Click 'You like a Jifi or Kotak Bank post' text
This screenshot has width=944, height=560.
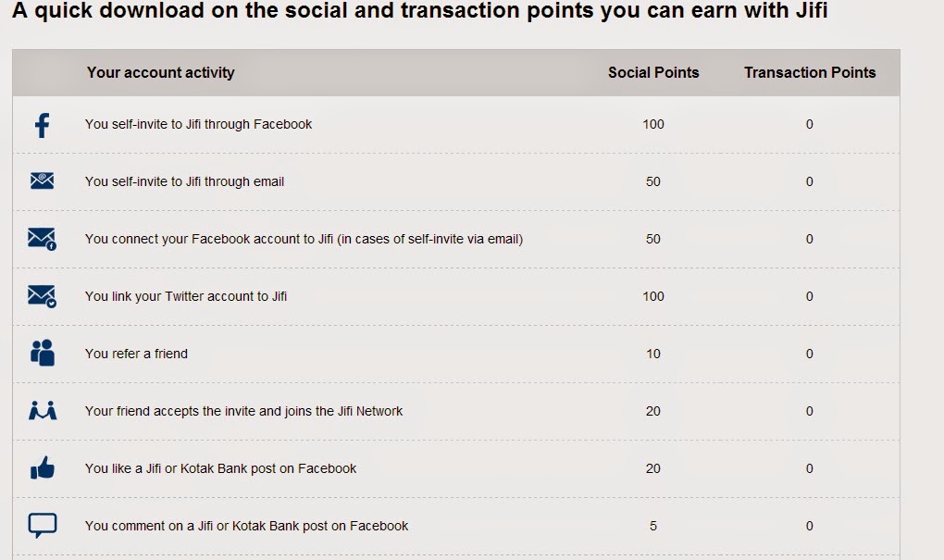pyautogui.click(x=220, y=468)
